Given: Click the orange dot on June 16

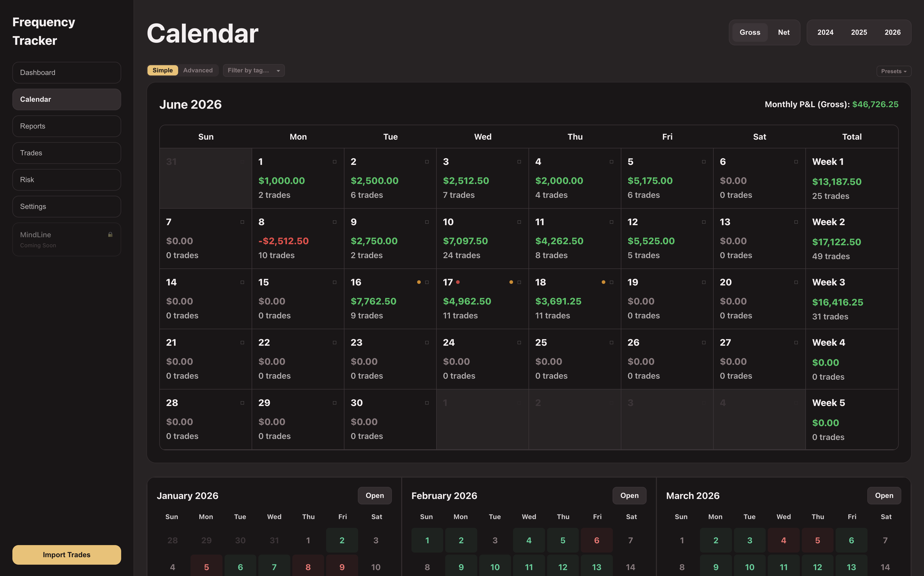Looking at the screenshot, I should tap(419, 282).
